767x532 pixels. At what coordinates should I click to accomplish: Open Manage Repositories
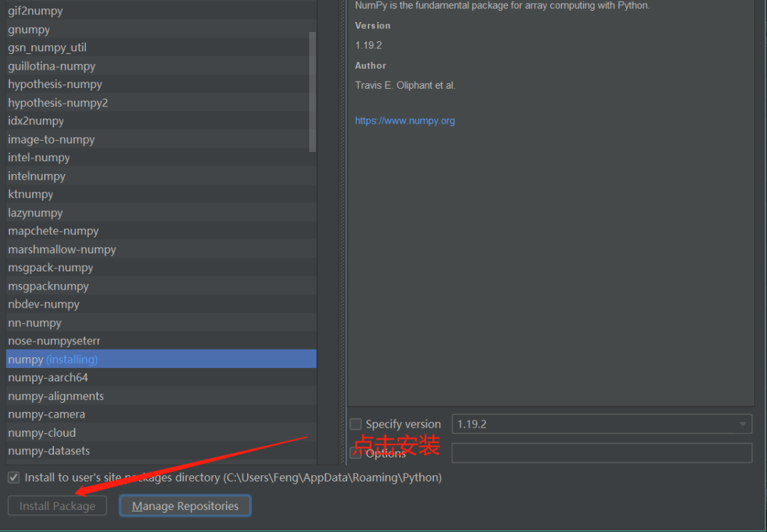[185, 506]
